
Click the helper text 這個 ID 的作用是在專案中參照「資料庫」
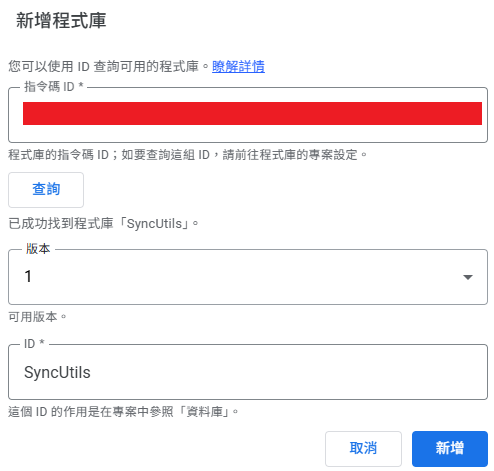pos(123,412)
